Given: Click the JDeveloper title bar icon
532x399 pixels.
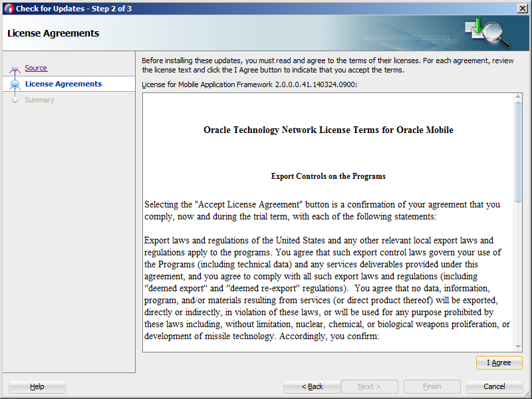Looking at the screenshot, I should tap(9, 9).
